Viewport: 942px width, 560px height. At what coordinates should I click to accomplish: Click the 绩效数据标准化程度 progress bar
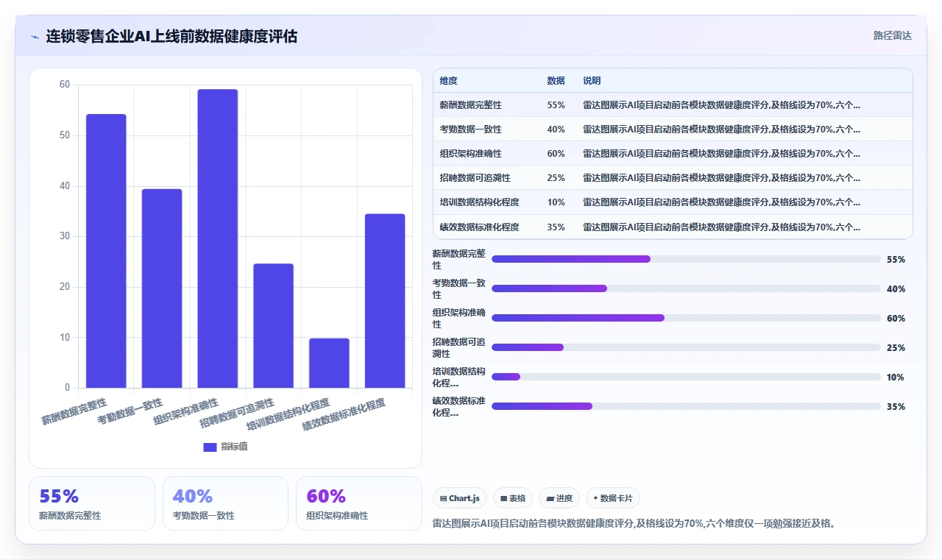pos(686,406)
